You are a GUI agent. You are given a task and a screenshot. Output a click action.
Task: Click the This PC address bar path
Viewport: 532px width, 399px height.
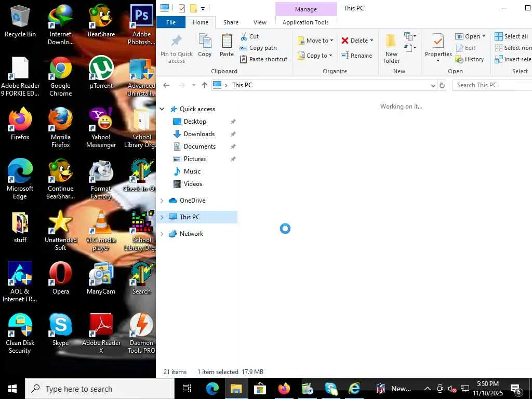[x=242, y=85]
